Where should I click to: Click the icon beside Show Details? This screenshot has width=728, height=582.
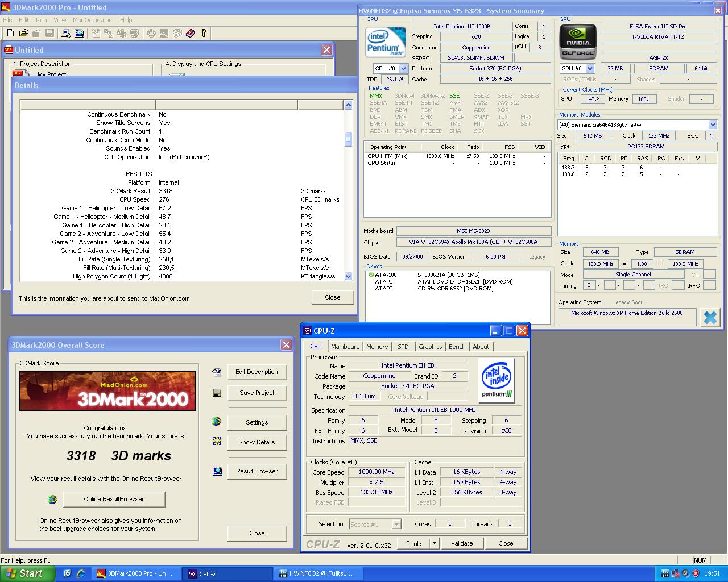coord(216,440)
